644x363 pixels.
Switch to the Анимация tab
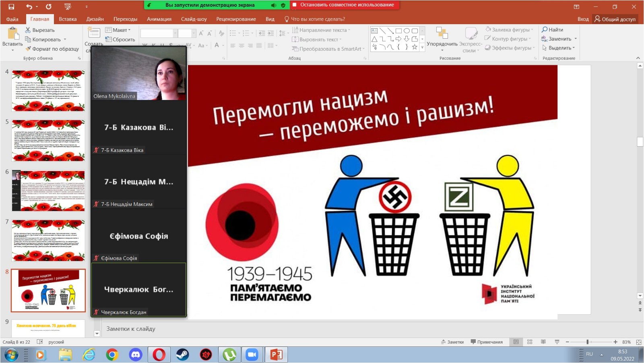point(159,19)
